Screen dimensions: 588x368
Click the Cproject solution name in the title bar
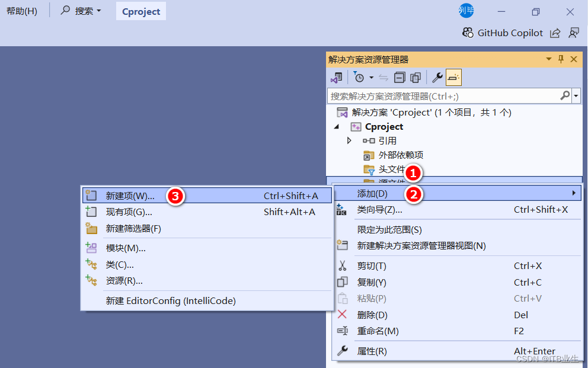point(141,12)
